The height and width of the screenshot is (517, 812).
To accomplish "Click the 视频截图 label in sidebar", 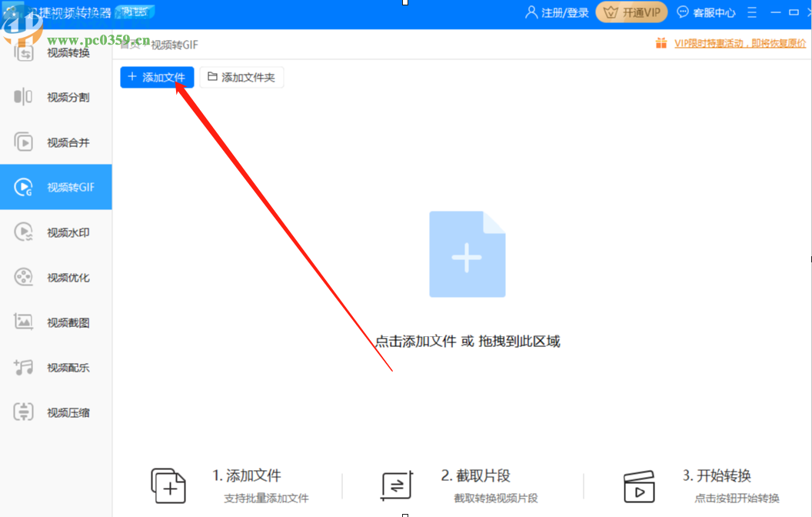I will pos(68,322).
